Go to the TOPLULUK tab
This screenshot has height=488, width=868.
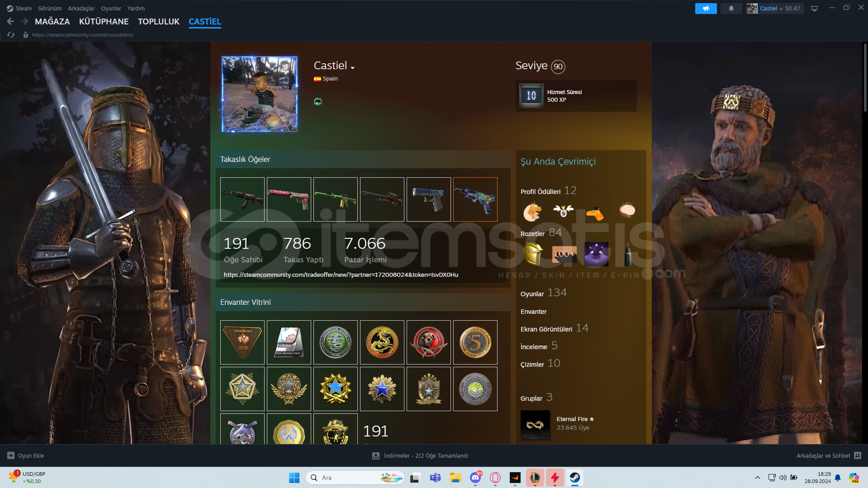point(159,21)
